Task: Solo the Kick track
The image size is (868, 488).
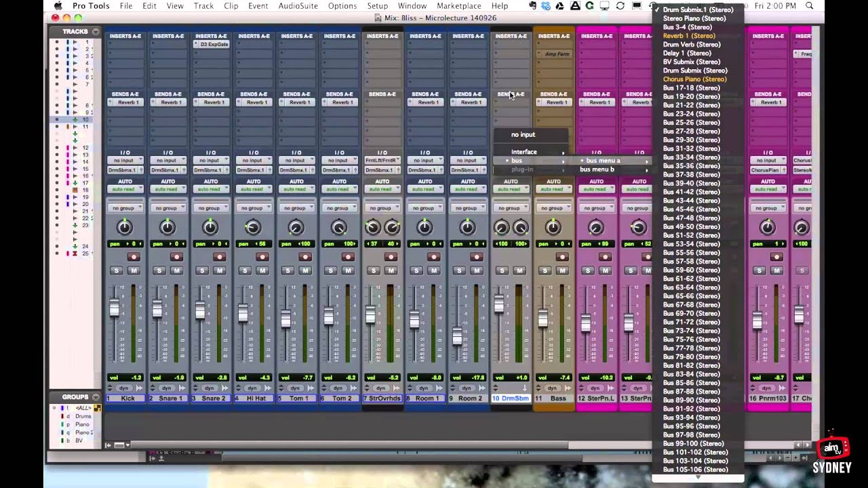Action: (117, 270)
